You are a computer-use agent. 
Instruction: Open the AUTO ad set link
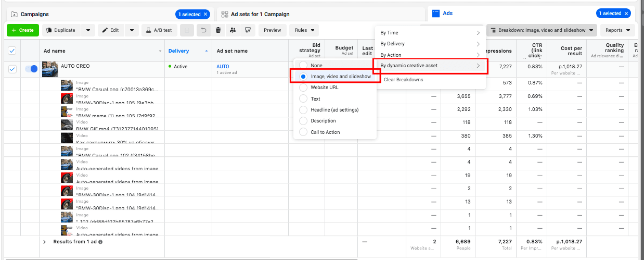[223, 67]
